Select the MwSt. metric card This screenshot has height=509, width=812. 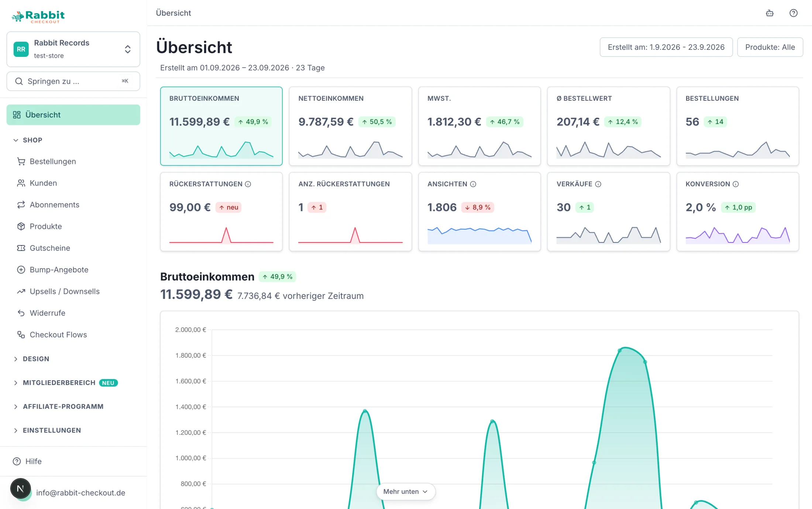tap(479, 126)
